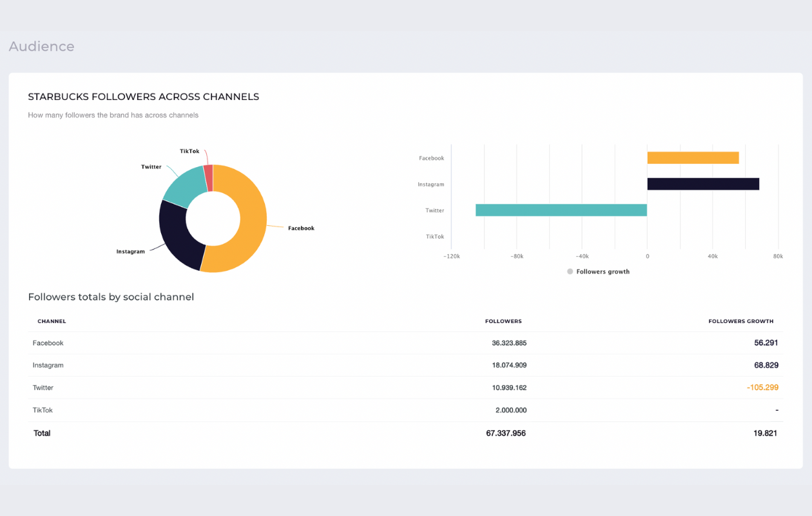Sort by FOLLOWERS GROWTH column header
Screen dimensions: 812x516
click(741, 321)
